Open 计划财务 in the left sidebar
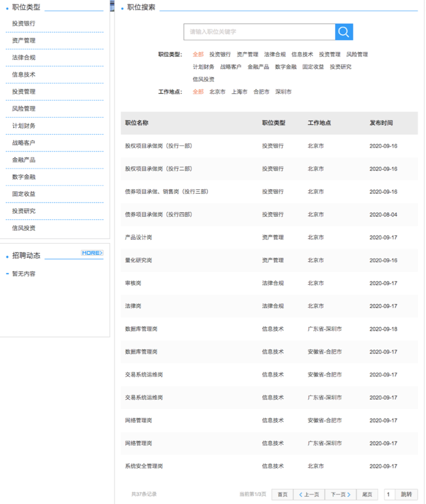This screenshot has width=426, height=504. (24, 125)
